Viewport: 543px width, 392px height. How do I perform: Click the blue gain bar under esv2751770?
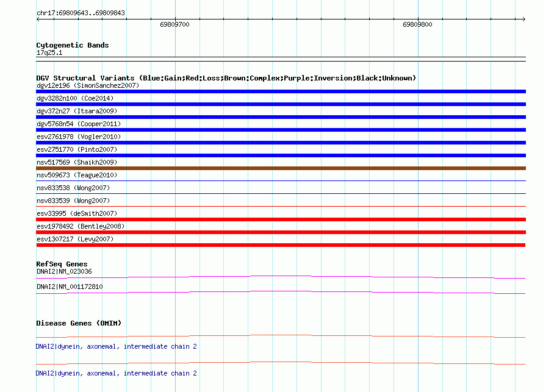pos(281,155)
